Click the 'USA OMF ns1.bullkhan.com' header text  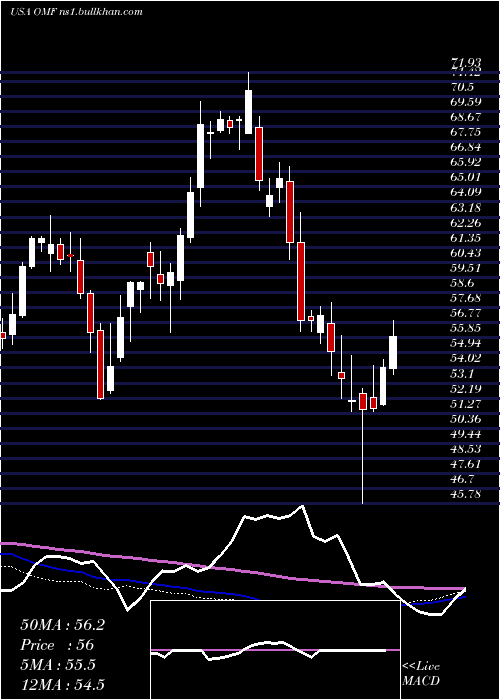pyautogui.click(x=76, y=12)
